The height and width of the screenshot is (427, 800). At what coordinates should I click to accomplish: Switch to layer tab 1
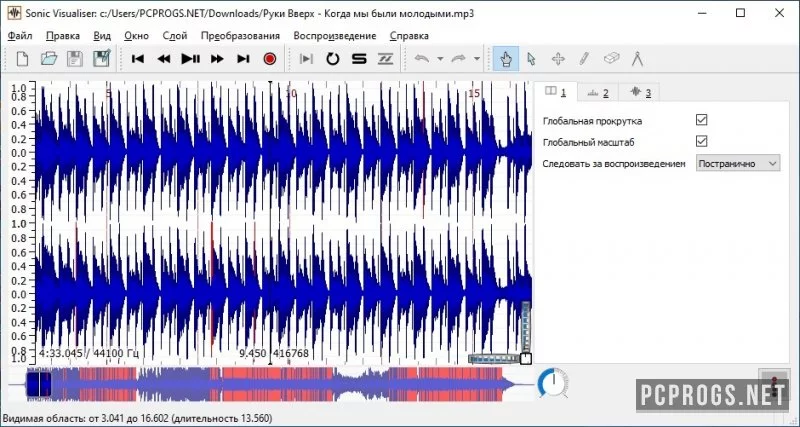tap(556, 92)
